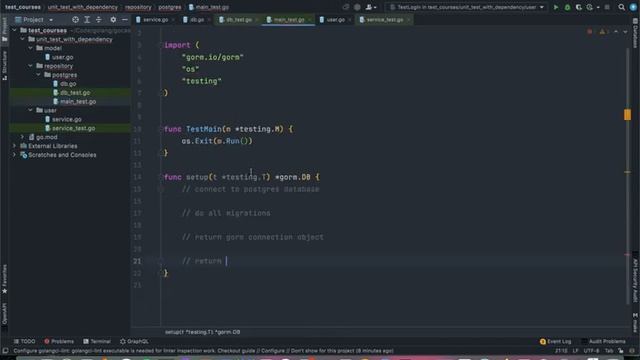Image resolution: width=640 pixels, height=360 pixels.
Task: Open the Event Log
Action: [556, 341]
